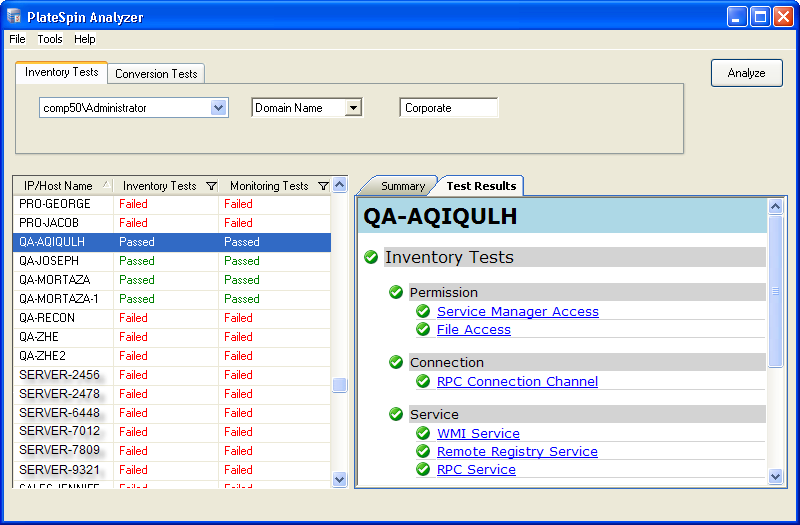The width and height of the screenshot is (800, 525).
Task: Open the Tools menu
Action: 50,39
